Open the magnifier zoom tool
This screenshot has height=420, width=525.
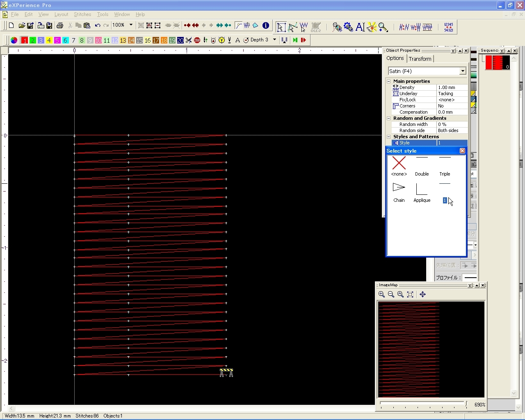point(383,27)
